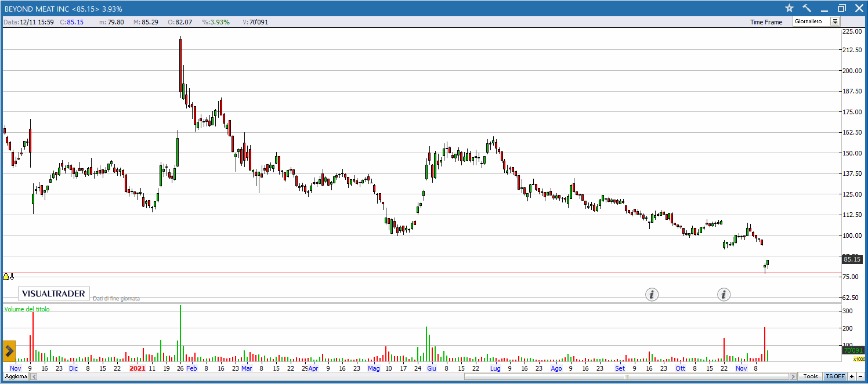Click the 125.00 price axis label
The image size is (868, 384).
click(x=852, y=194)
